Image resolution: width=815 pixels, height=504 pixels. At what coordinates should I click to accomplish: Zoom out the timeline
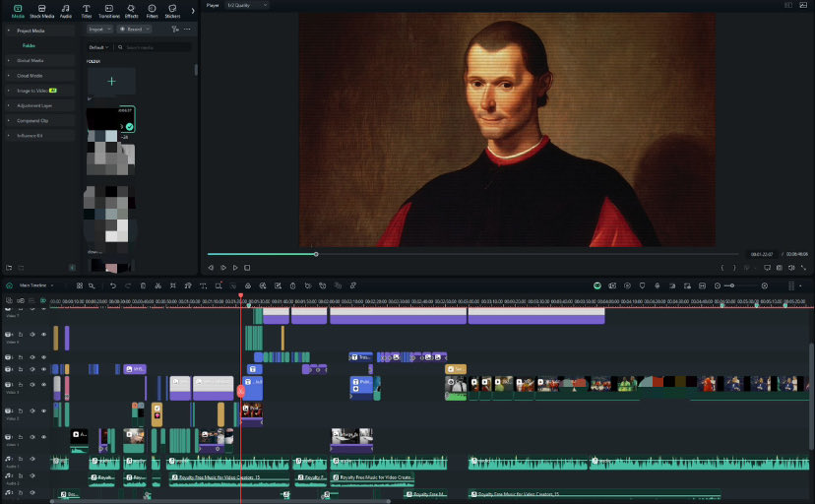tap(718, 285)
